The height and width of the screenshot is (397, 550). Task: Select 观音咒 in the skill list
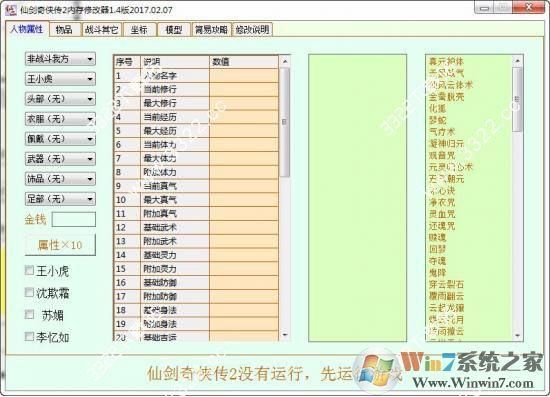coord(442,155)
